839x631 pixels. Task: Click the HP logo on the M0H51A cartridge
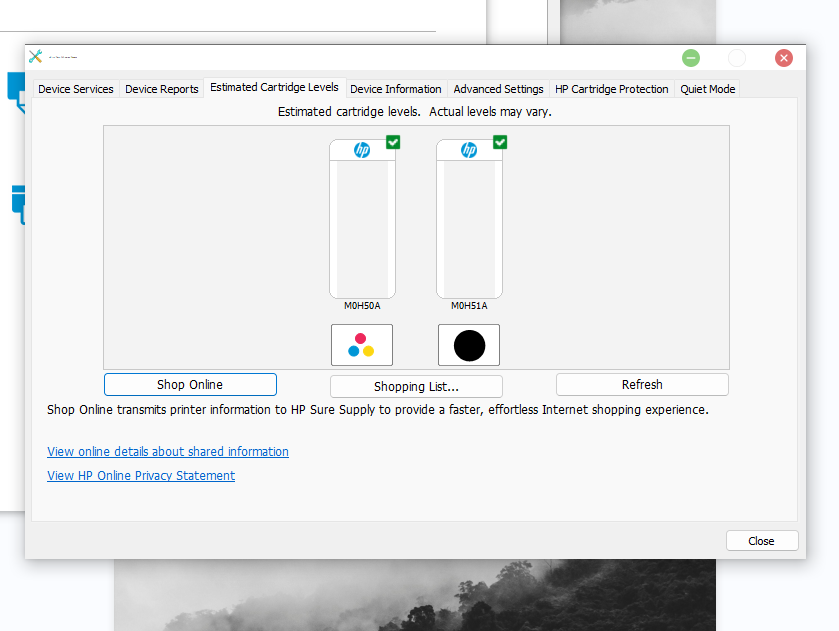469,150
